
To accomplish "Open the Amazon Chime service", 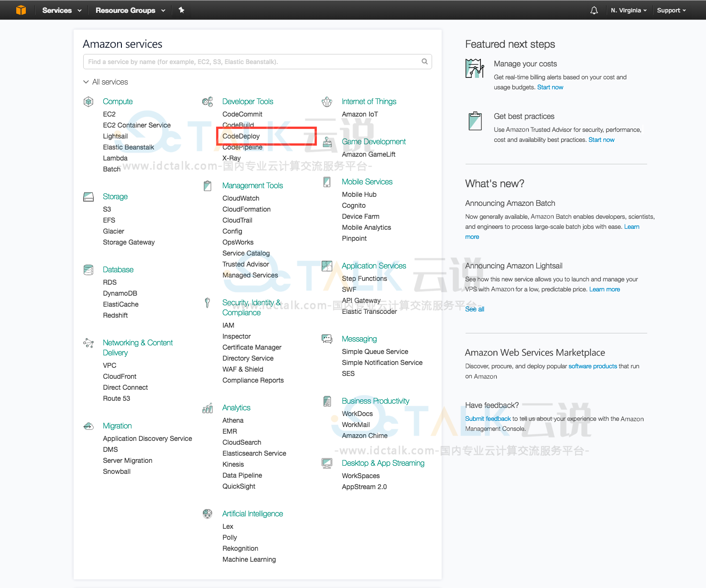I will coord(365,436).
